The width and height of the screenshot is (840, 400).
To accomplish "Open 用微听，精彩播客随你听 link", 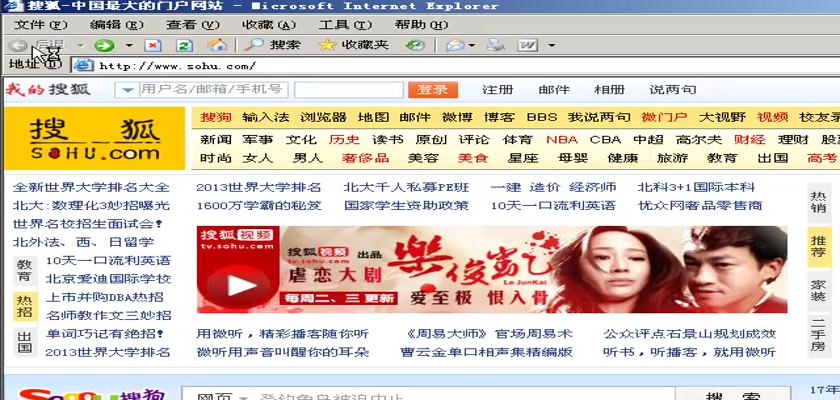I will point(282,334).
